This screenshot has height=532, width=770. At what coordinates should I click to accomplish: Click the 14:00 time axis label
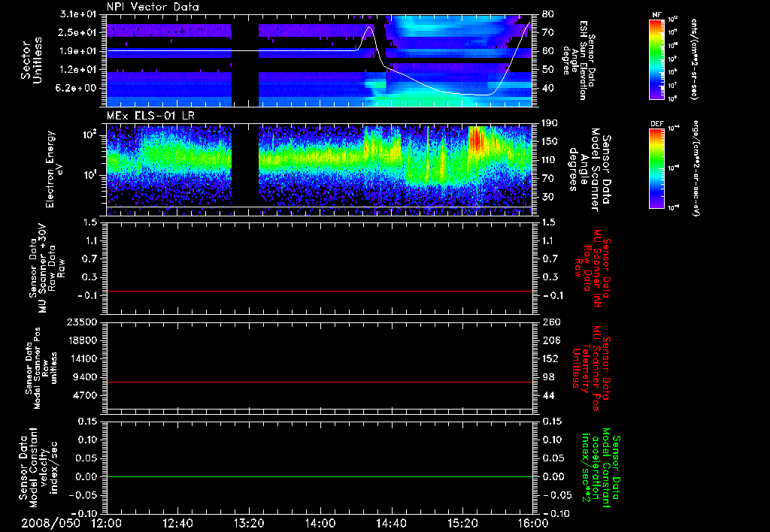coord(320,523)
